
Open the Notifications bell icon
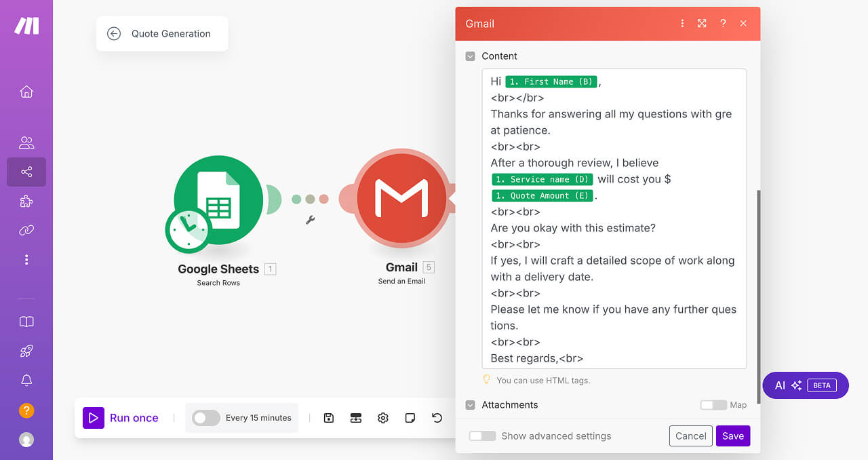pos(26,380)
